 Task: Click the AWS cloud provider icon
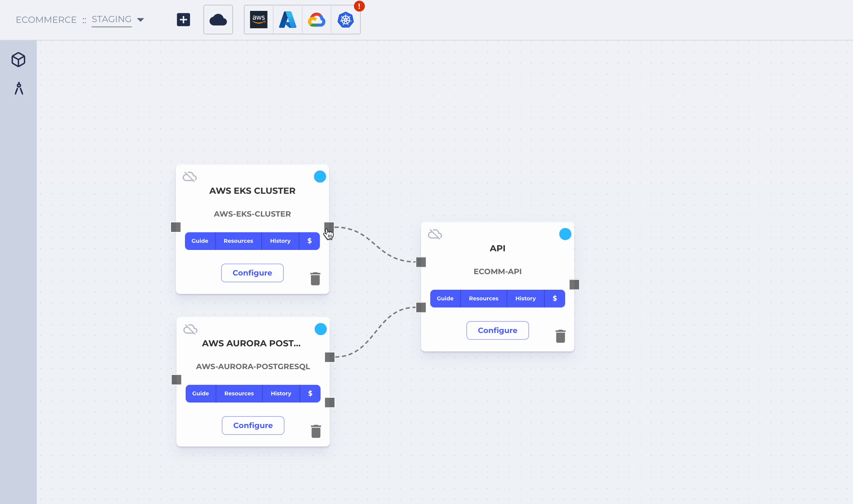point(259,20)
